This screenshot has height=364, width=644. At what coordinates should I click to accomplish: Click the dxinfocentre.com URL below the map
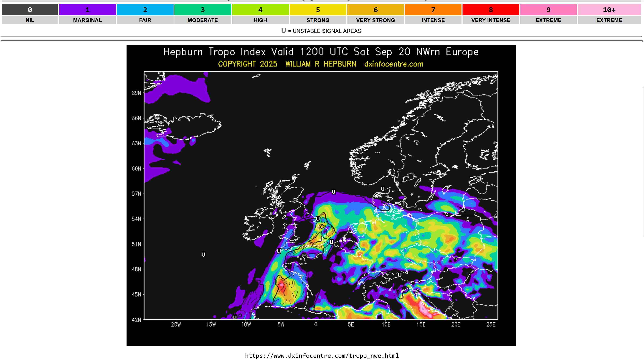(322, 355)
